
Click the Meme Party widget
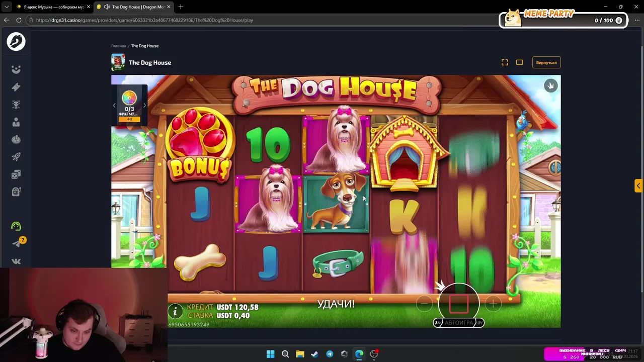tap(563, 19)
